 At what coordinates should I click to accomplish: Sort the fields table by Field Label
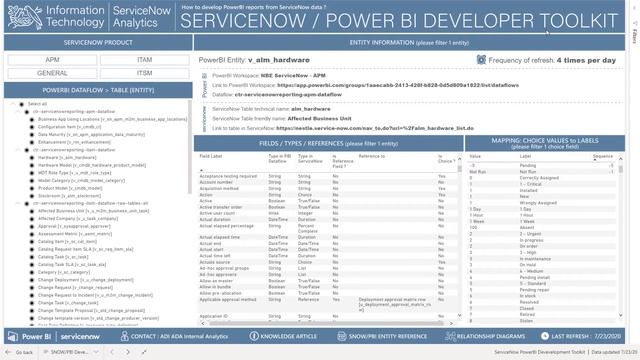click(211, 156)
